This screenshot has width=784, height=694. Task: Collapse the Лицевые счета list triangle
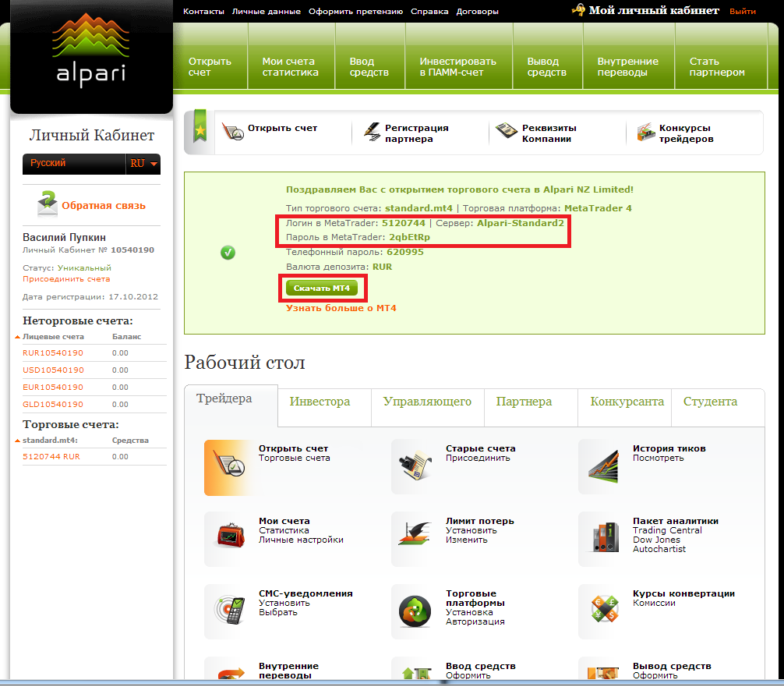pos(17,337)
